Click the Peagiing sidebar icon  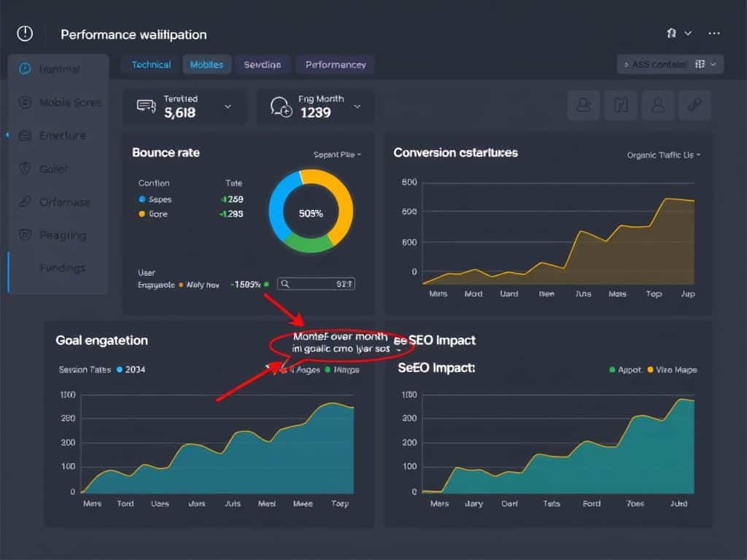(x=24, y=235)
